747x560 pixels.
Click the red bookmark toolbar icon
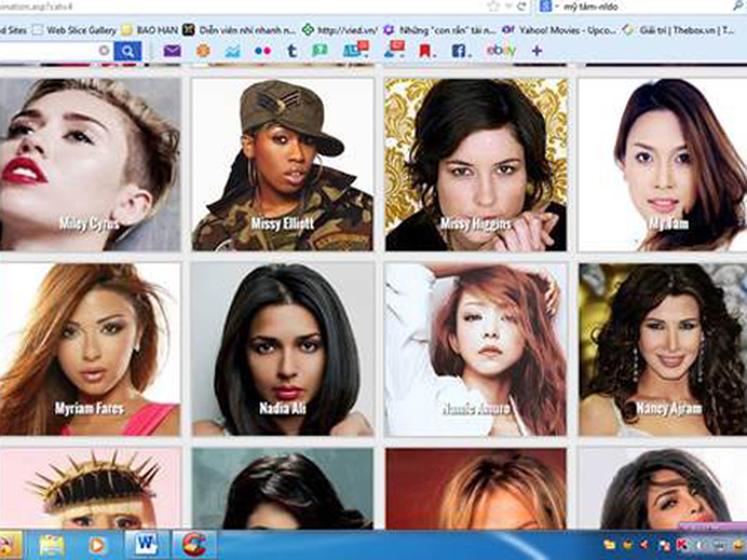coord(424,51)
